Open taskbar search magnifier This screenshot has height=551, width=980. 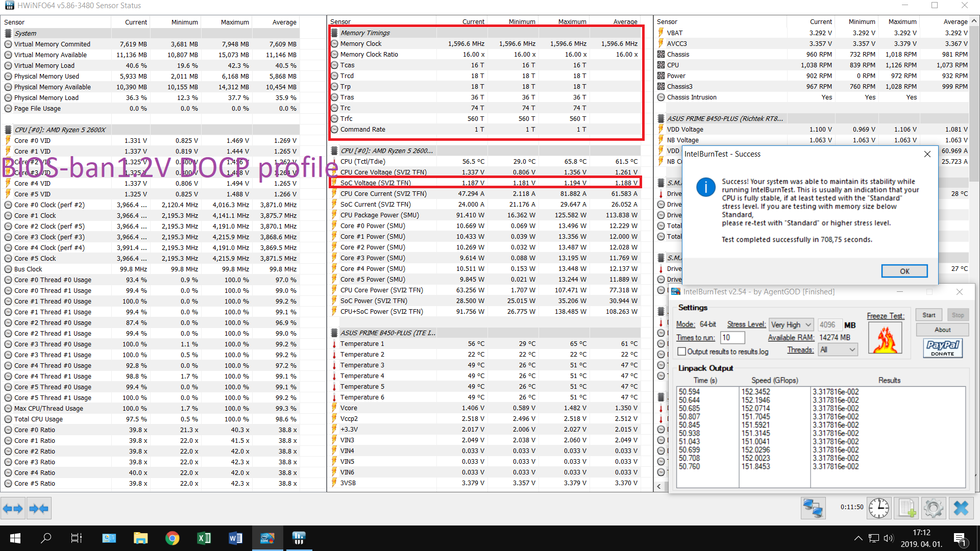46,538
